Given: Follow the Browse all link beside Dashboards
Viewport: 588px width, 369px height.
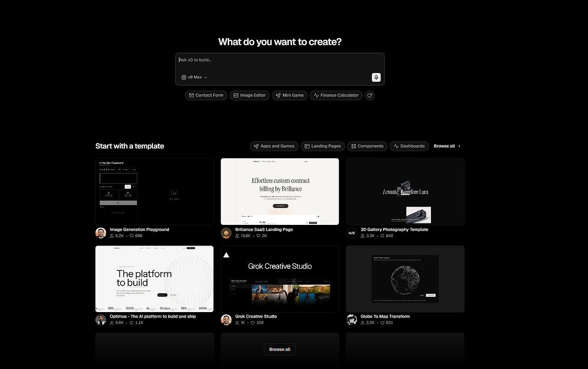Looking at the screenshot, I should [447, 146].
